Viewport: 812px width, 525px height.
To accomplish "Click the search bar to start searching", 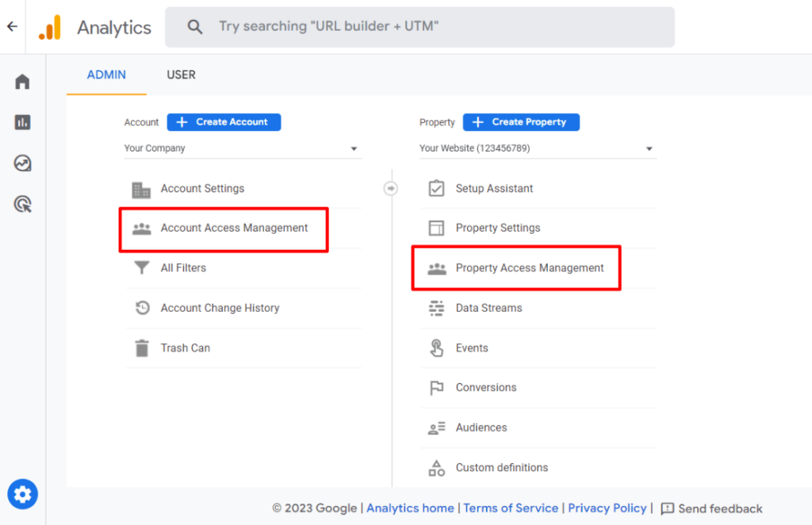I will tap(419, 26).
